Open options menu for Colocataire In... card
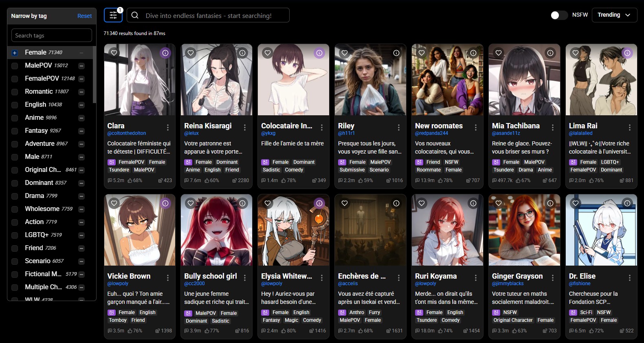The width and height of the screenshot is (644, 343). [x=322, y=128]
